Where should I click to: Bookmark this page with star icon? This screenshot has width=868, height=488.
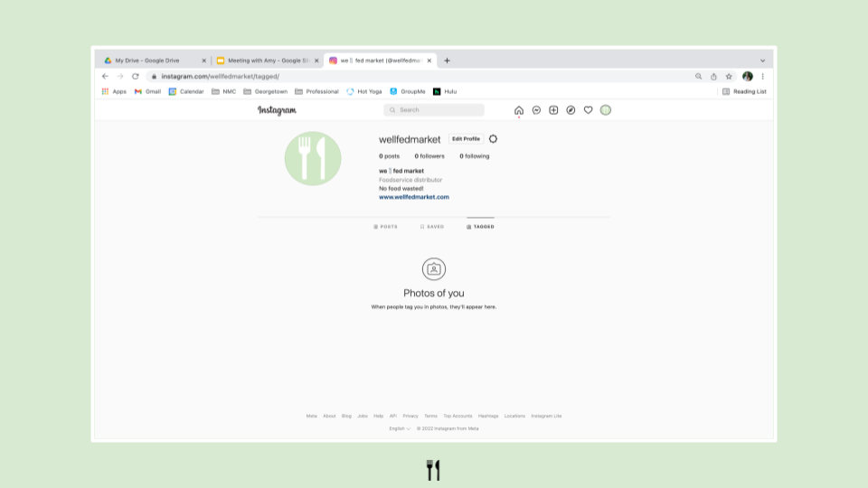point(729,76)
